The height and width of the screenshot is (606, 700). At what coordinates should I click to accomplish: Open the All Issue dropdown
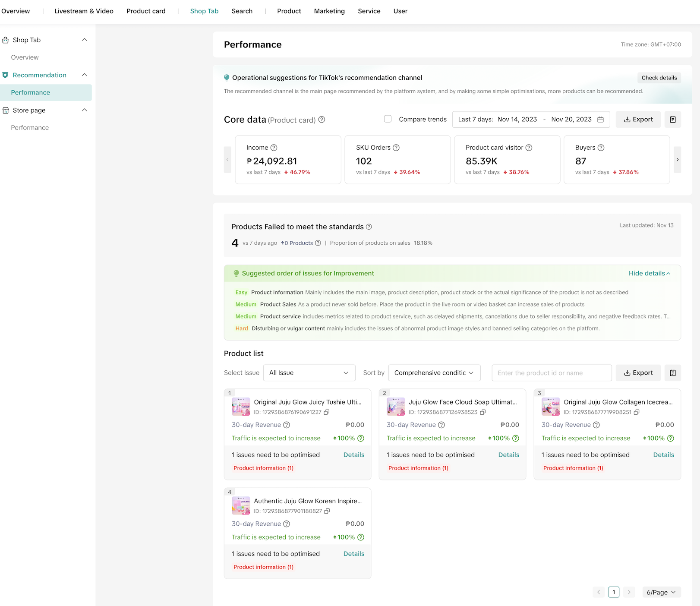(x=309, y=373)
